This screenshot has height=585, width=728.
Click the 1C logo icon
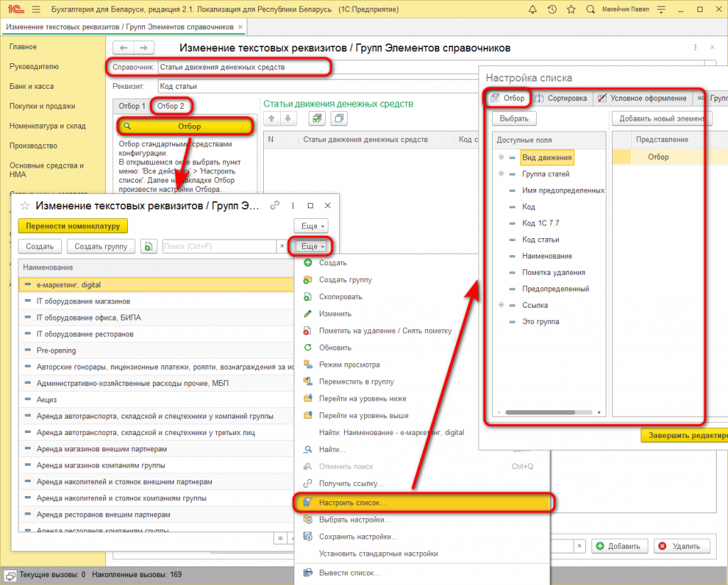click(x=16, y=9)
